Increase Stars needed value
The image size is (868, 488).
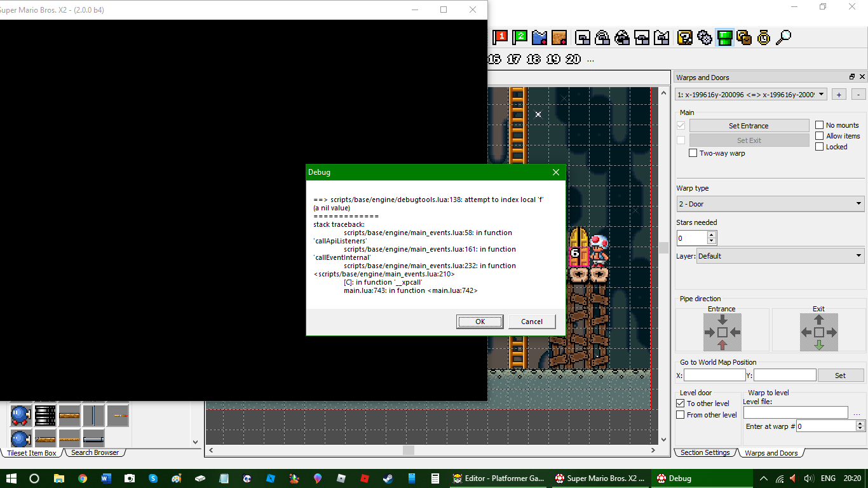(x=711, y=234)
